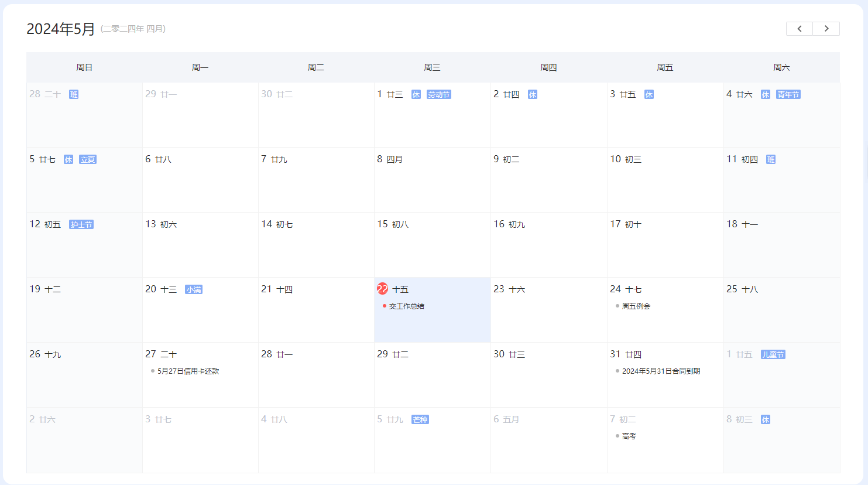Click the 周四 column header
Viewport: 868px width, 485px height.
coord(549,67)
